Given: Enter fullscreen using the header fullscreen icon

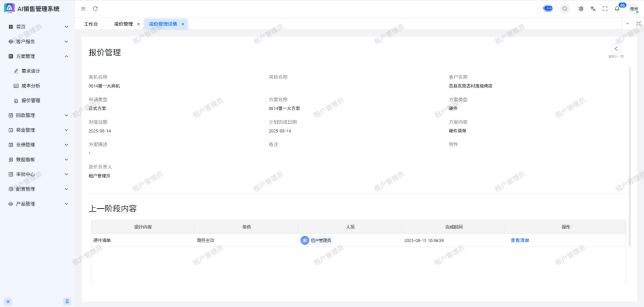Looking at the screenshot, I should 605,9.
